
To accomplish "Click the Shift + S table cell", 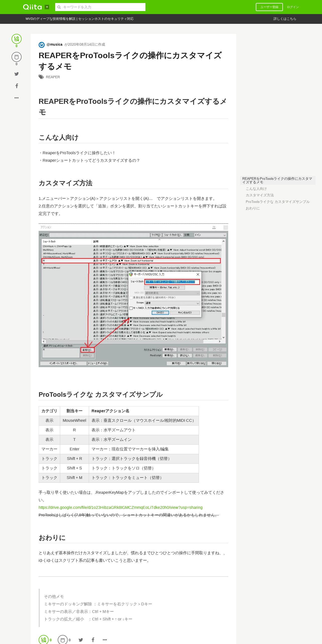I will tap(74, 468).
